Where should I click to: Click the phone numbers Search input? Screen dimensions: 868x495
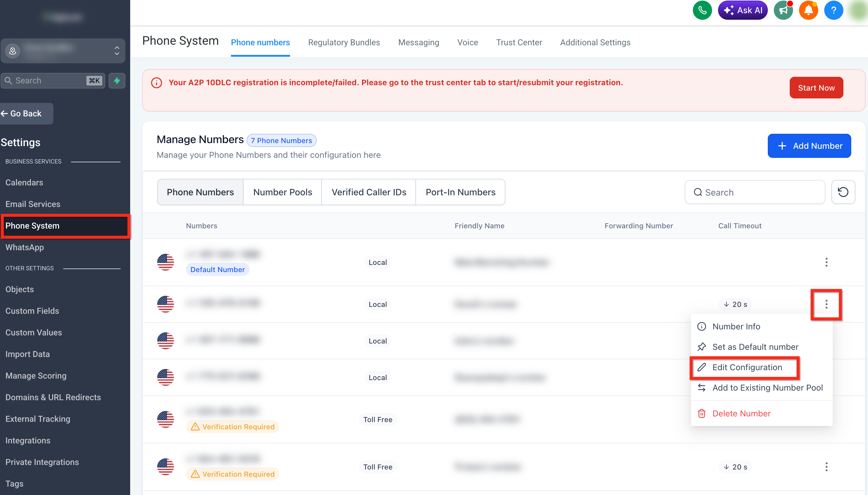pos(755,192)
